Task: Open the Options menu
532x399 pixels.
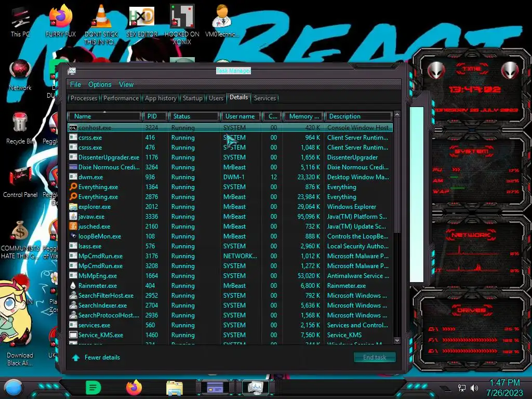Action: point(100,85)
